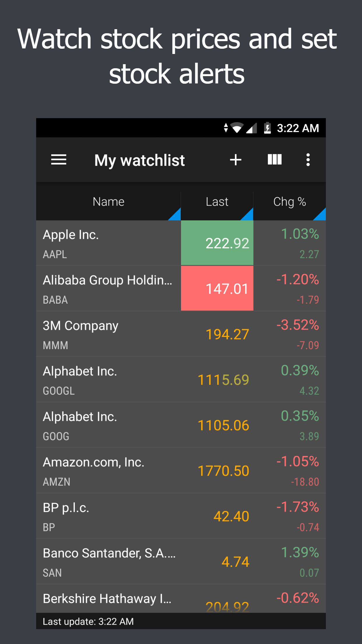Tap the cellular signal icon

pos(252,128)
